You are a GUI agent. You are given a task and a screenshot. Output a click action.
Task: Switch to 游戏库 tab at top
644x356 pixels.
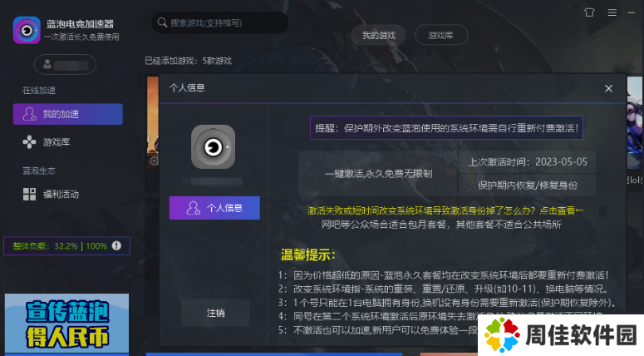click(441, 36)
